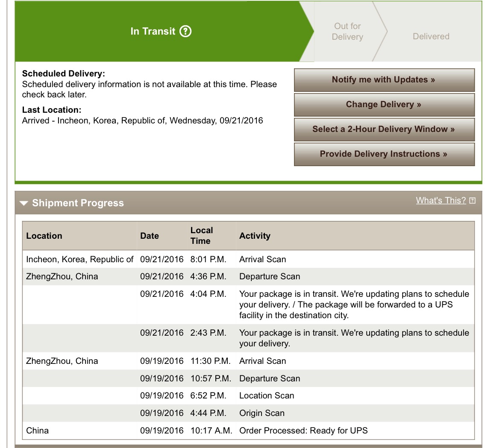
Task: Select a 2-Hour Delivery Window button
Action: (384, 129)
